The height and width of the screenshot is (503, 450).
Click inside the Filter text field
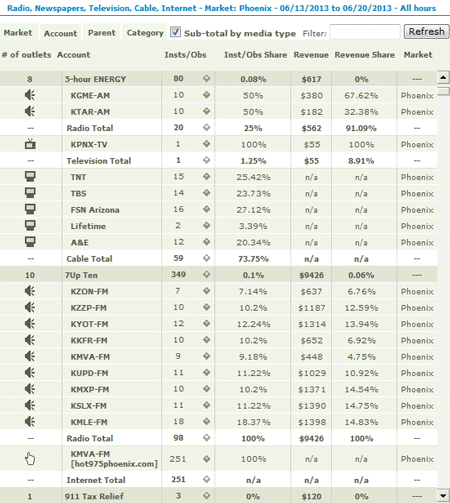point(365,32)
